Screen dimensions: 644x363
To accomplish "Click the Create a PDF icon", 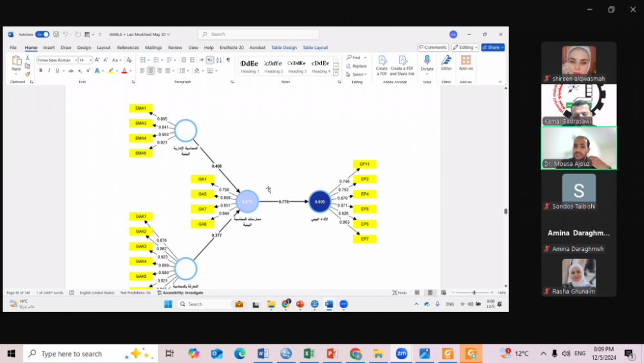I will [x=382, y=65].
